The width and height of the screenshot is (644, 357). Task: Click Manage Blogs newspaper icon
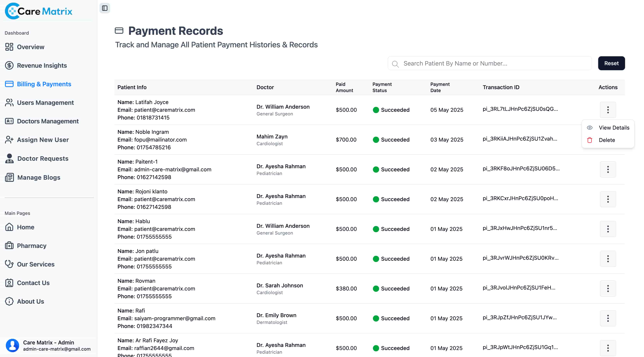pyautogui.click(x=9, y=177)
